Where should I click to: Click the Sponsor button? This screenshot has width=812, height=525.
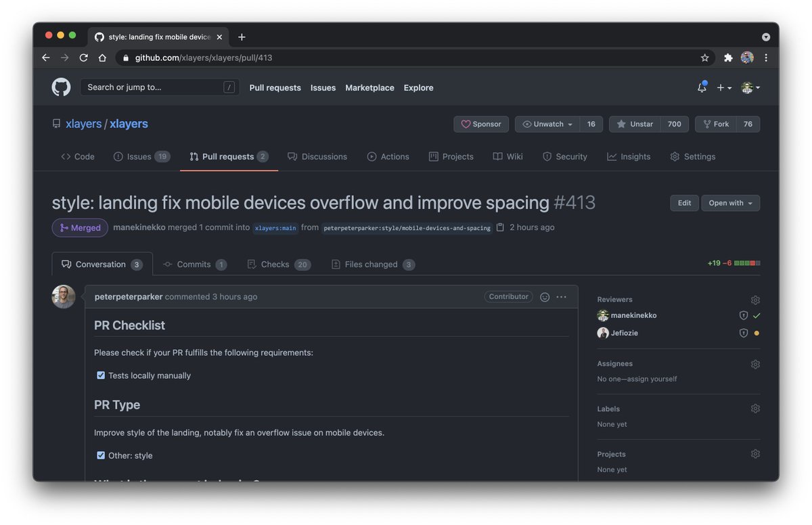481,124
